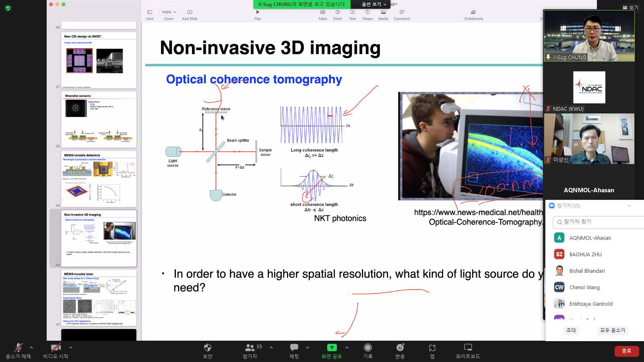Select MEMS-tunable detectors slide thumbnail
The width and height of the screenshot is (644, 362).
tap(99, 179)
